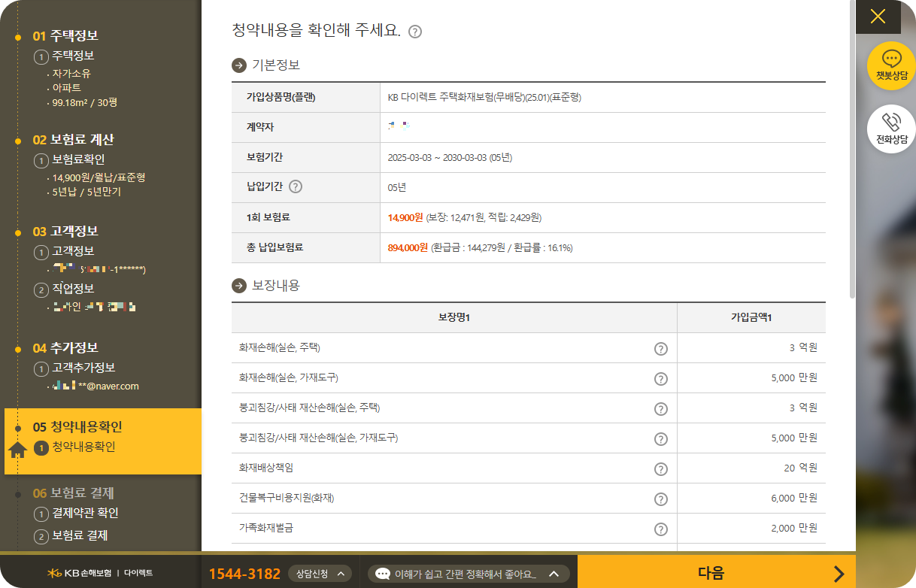Go to step 04 추가정보
The image size is (916, 588).
pyautogui.click(x=65, y=348)
